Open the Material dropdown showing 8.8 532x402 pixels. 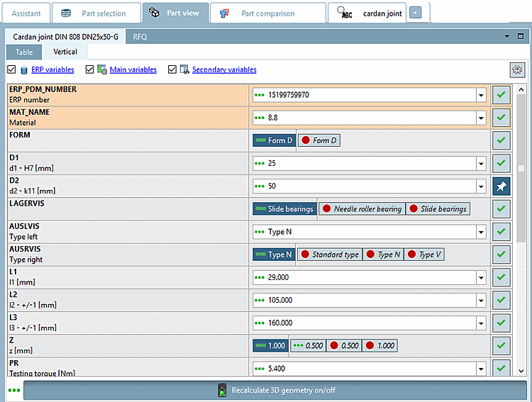coord(481,118)
